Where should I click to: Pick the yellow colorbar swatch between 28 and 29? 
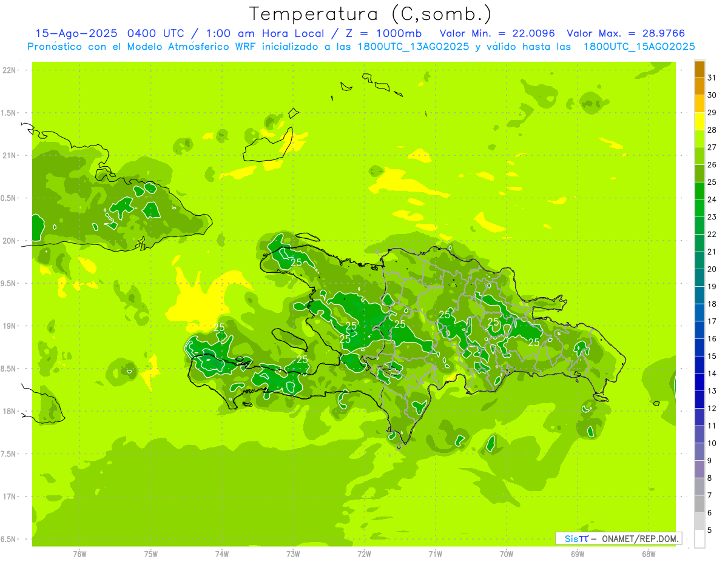click(x=699, y=121)
